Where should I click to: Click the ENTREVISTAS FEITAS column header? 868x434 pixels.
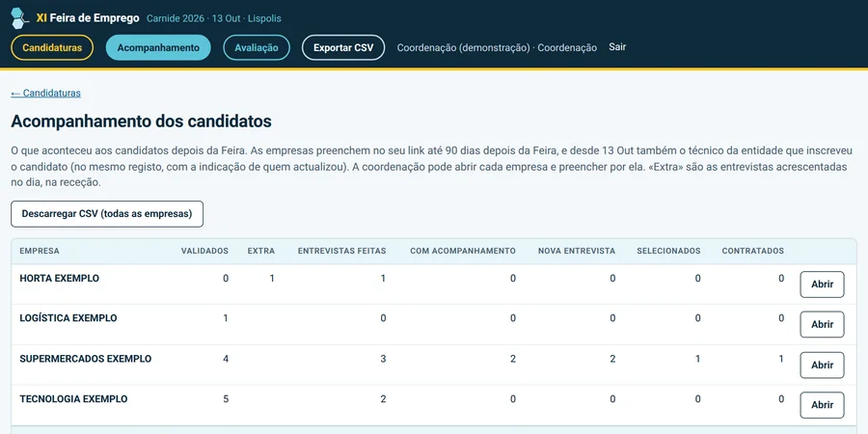point(342,251)
